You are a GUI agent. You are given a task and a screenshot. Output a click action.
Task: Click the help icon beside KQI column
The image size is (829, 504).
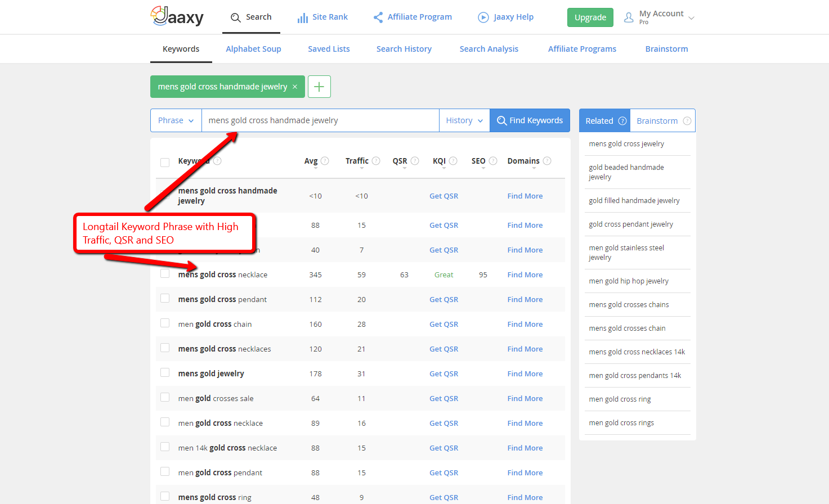coord(453,161)
